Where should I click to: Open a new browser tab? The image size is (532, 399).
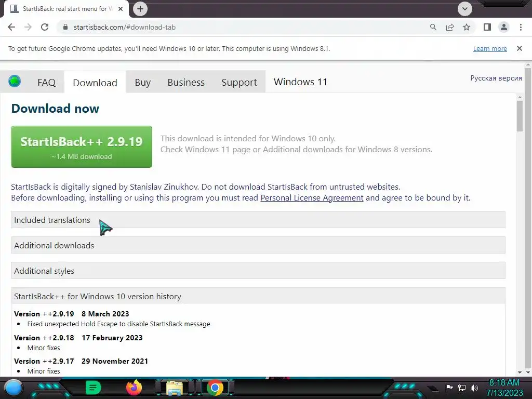click(140, 9)
